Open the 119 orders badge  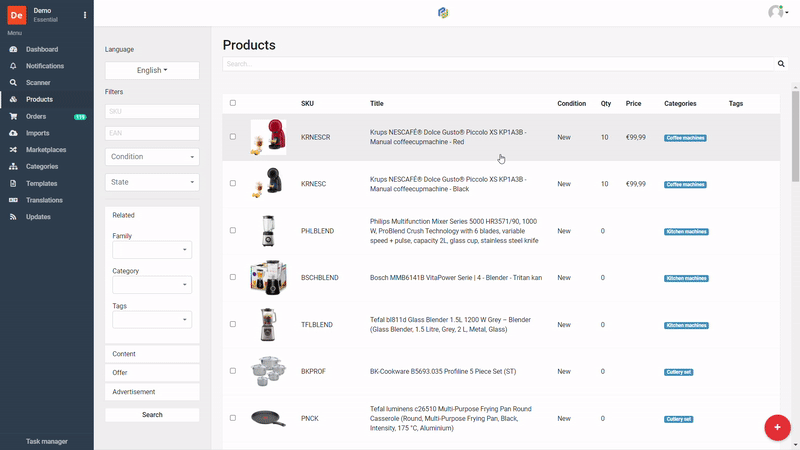80,117
